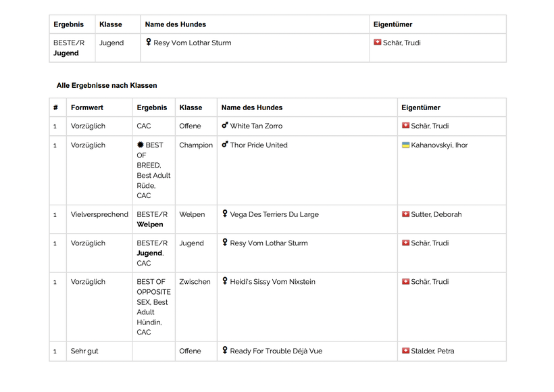Click the Best of Breed rosette icon
The image size is (554, 392).
click(141, 145)
